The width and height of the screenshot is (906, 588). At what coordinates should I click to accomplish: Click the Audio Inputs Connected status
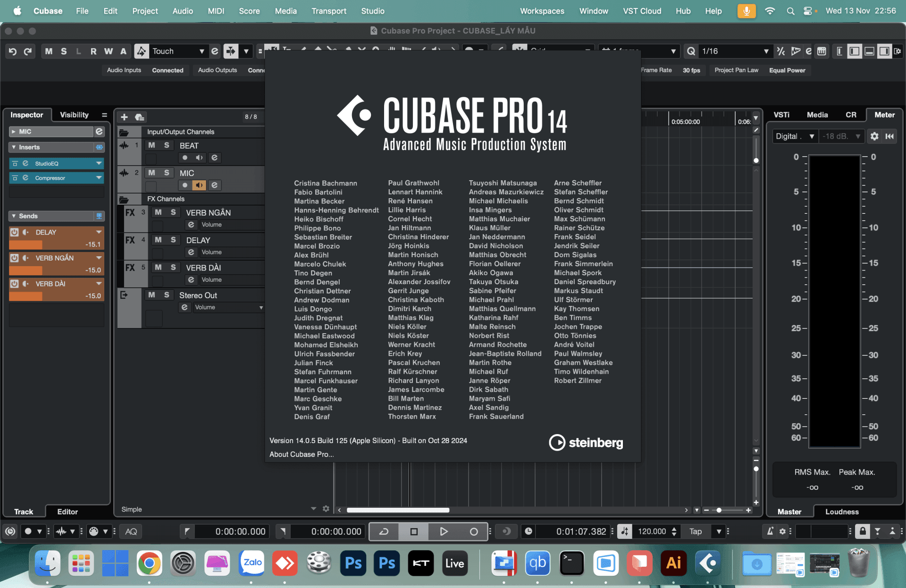click(x=168, y=70)
